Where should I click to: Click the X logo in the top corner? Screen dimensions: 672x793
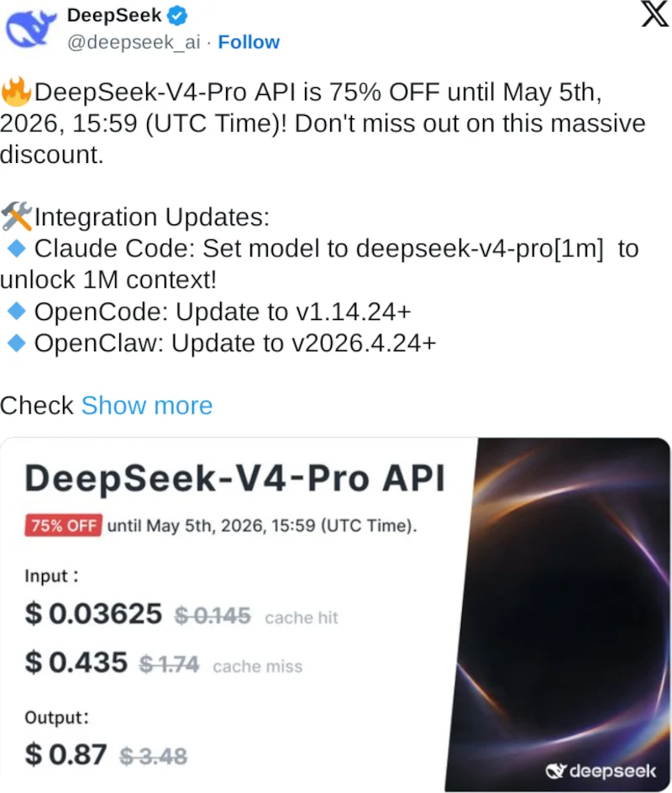[654, 15]
